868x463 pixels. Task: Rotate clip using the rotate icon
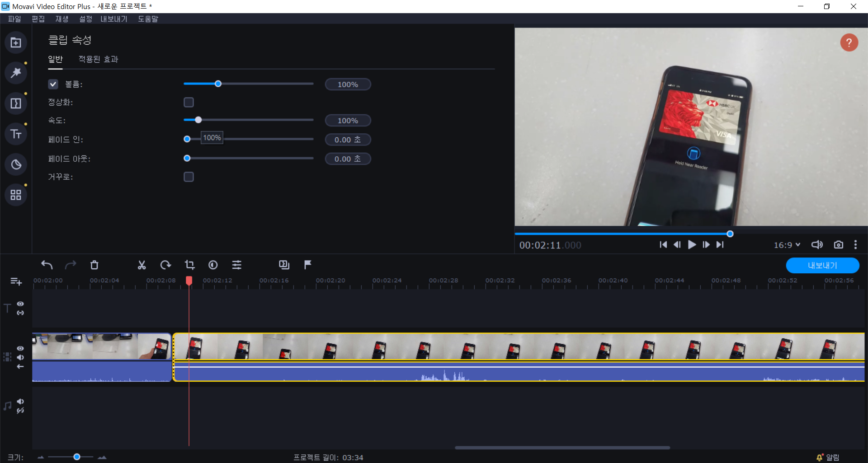tap(165, 265)
